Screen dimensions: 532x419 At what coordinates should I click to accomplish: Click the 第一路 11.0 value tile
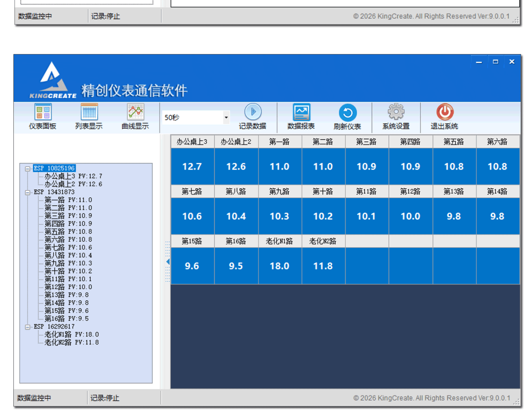pos(279,166)
